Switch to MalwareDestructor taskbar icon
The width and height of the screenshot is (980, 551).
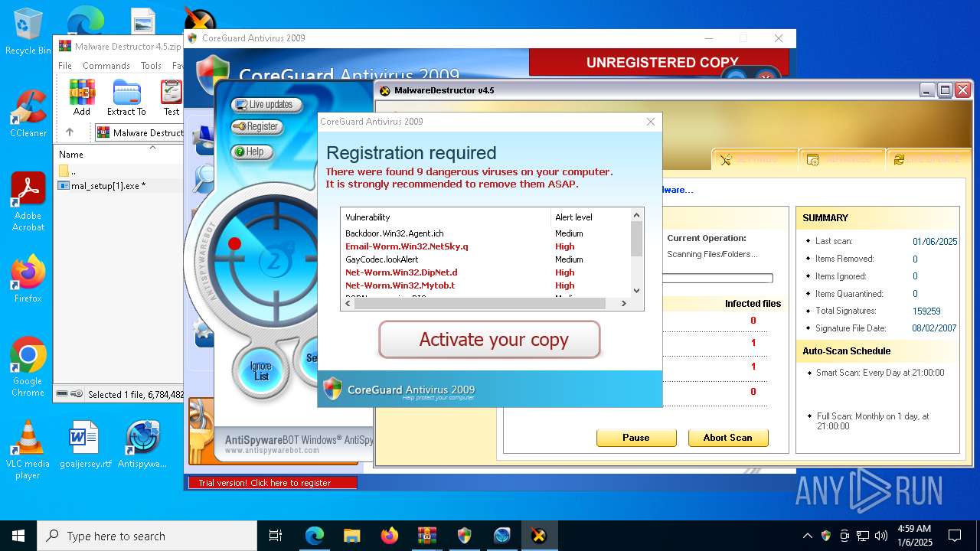[539, 536]
